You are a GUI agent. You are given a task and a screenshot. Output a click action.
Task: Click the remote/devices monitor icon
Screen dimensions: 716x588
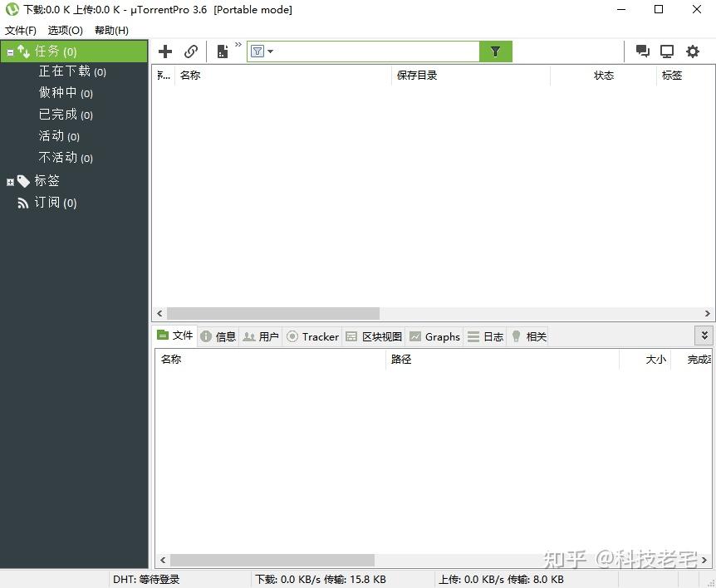pyautogui.click(x=667, y=51)
